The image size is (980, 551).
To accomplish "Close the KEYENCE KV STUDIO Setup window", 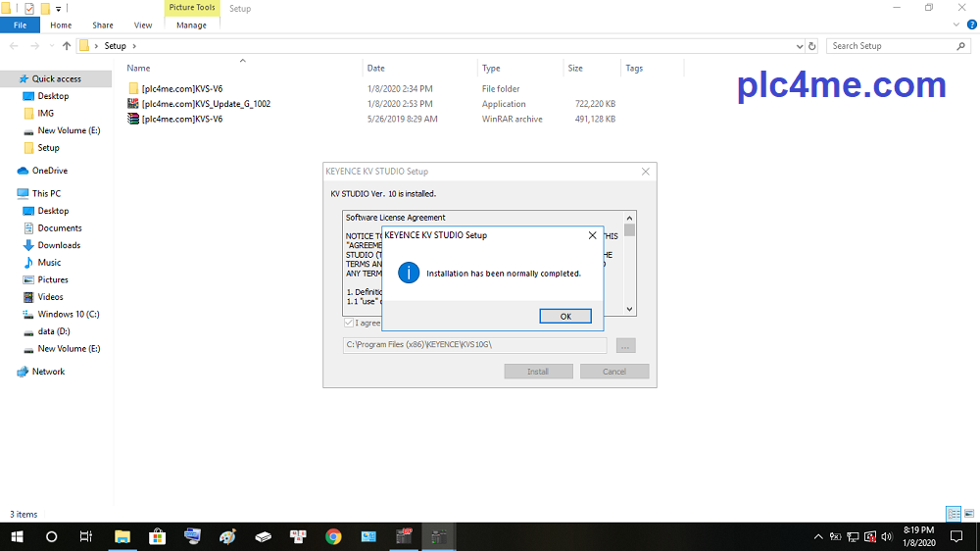I will tap(646, 172).
